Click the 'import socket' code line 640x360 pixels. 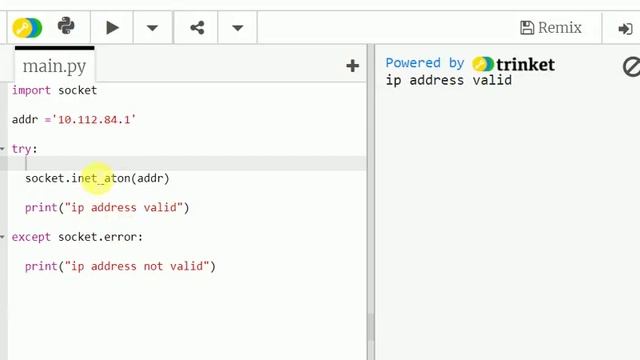coord(54,90)
